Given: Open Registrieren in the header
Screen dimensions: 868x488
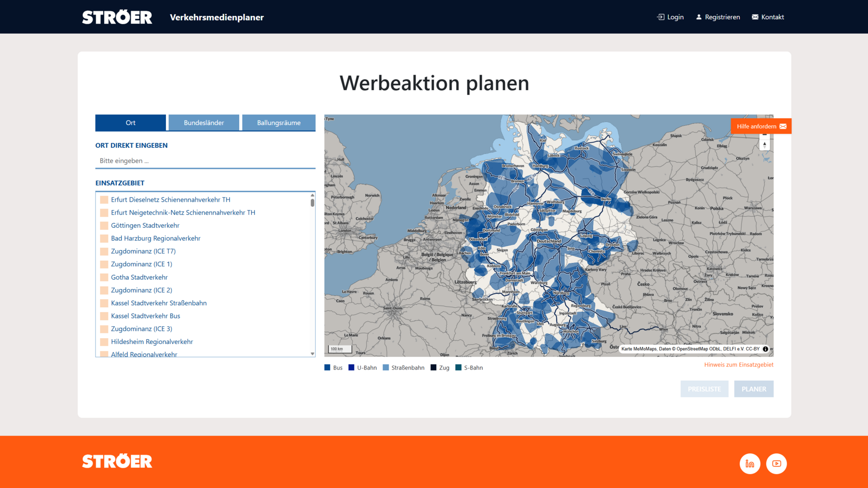Looking at the screenshot, I should point(718,17).
